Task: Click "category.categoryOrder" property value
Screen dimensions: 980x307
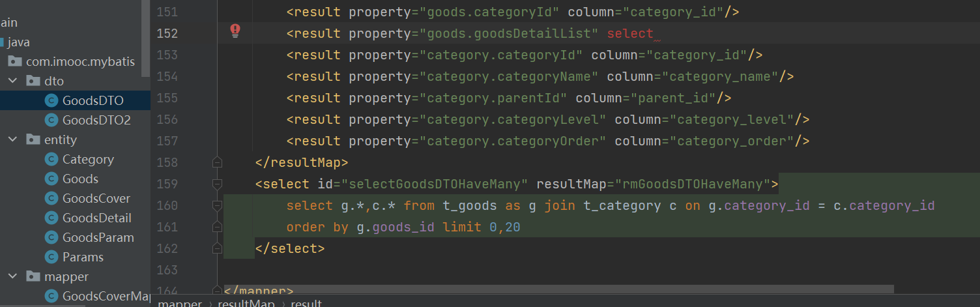Action: point(512,141)
